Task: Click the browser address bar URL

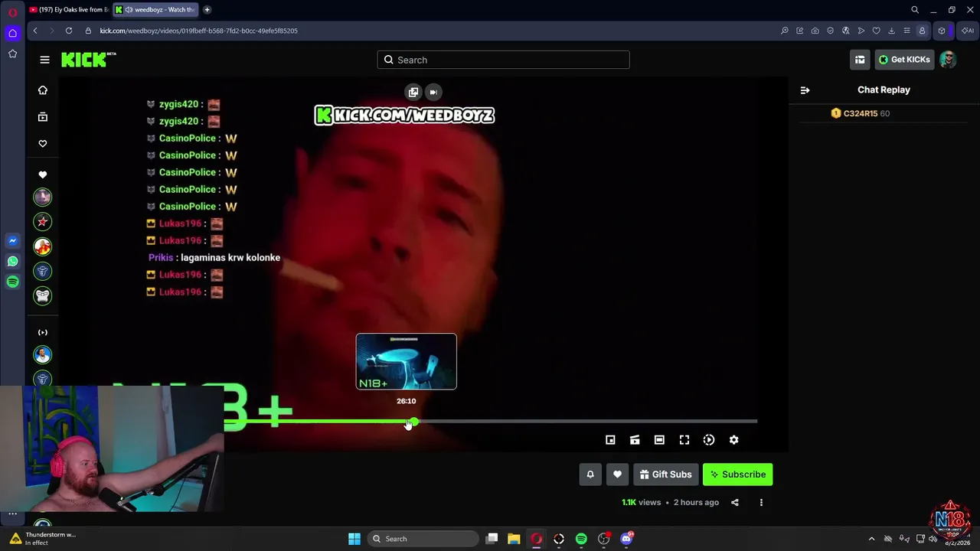Action: [x=198, y=31]
